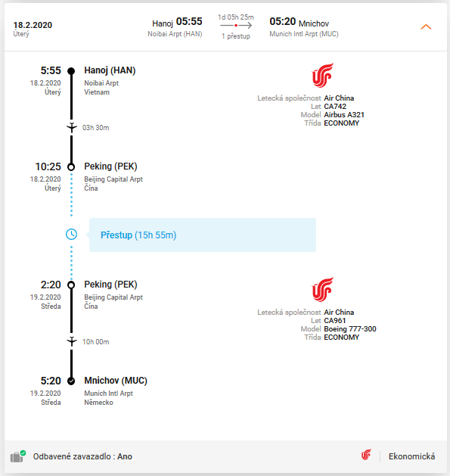
Task: Collapse flight details with orange chevron
Action: coord(426,27)
